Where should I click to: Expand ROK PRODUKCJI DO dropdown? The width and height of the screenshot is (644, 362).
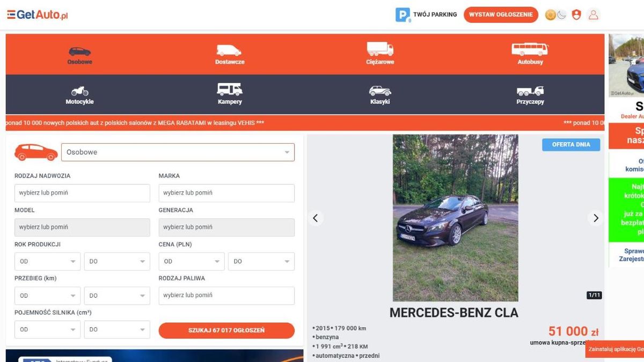coord(117,262)
